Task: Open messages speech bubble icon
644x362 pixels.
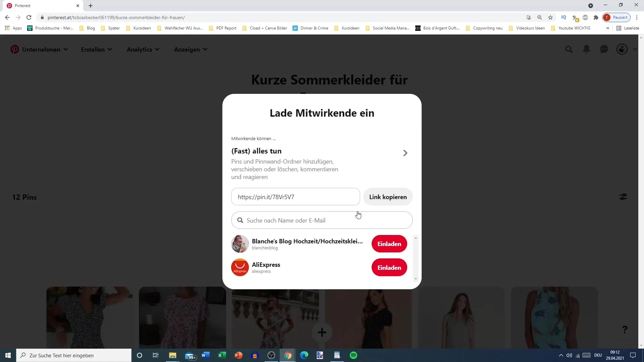Action: coord(604,49)
